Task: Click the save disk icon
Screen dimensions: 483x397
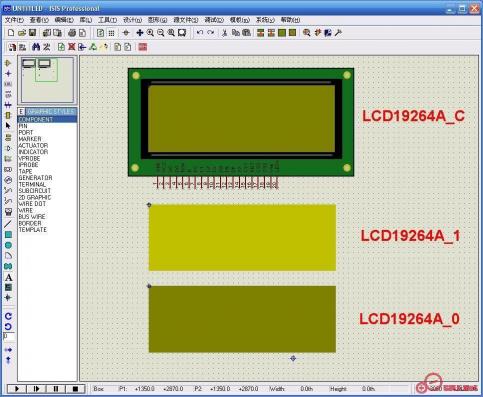Action: pos(32,33)
